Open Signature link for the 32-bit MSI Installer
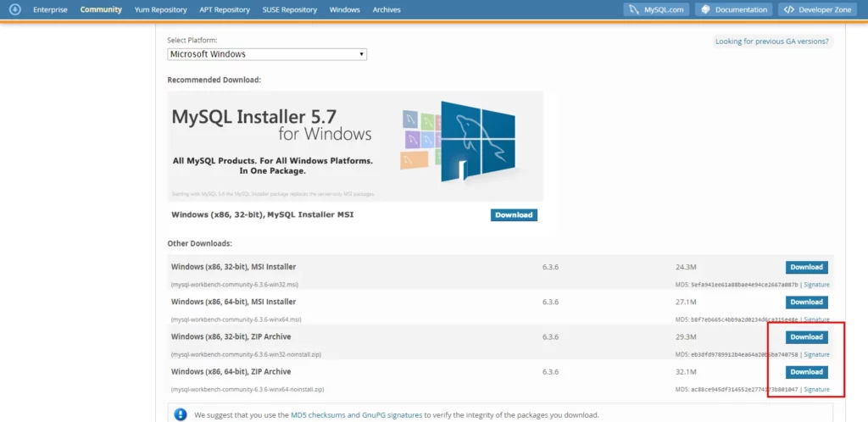The image size is (868, 422). tap(816, 285)
